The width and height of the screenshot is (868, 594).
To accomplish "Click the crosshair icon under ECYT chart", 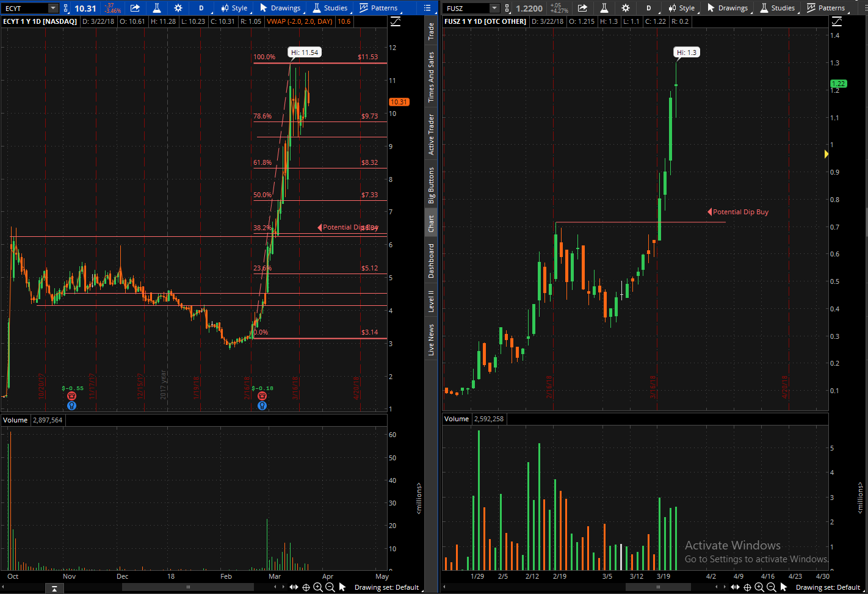I will [306, 587].
